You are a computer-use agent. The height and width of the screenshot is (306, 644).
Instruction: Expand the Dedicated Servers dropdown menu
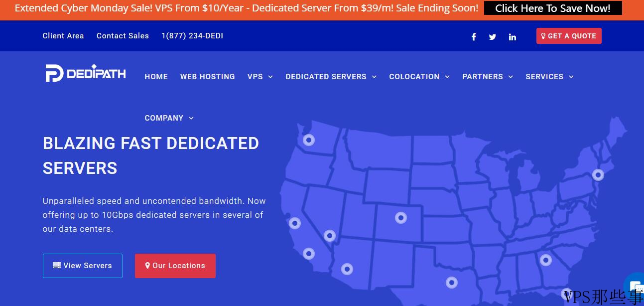331,77
